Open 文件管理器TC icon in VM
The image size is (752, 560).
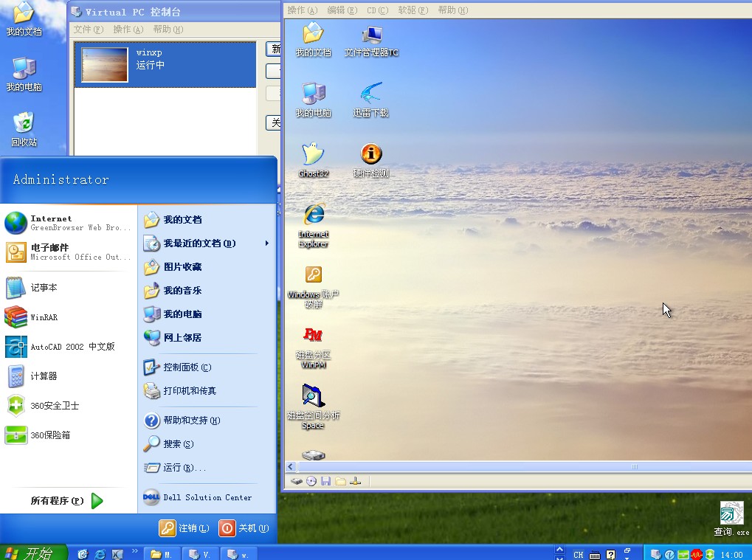pos(371,41)
